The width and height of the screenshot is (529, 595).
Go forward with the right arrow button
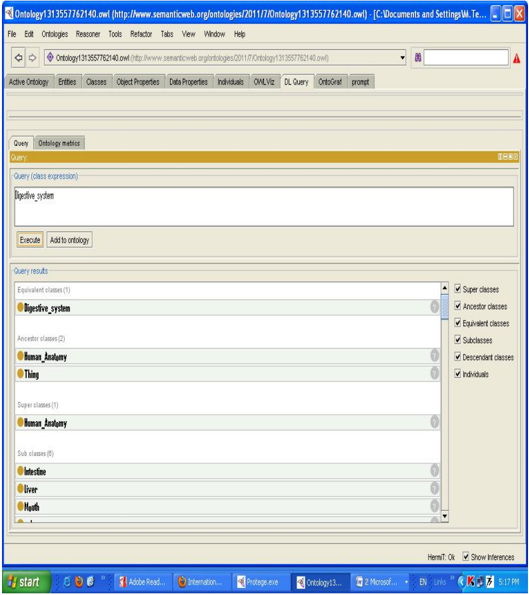coord(32,58)
